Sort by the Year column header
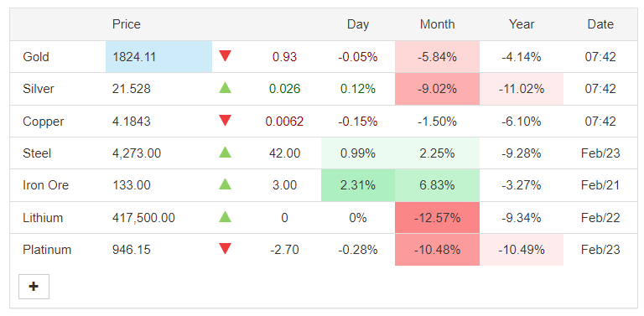 pos(522,24)
